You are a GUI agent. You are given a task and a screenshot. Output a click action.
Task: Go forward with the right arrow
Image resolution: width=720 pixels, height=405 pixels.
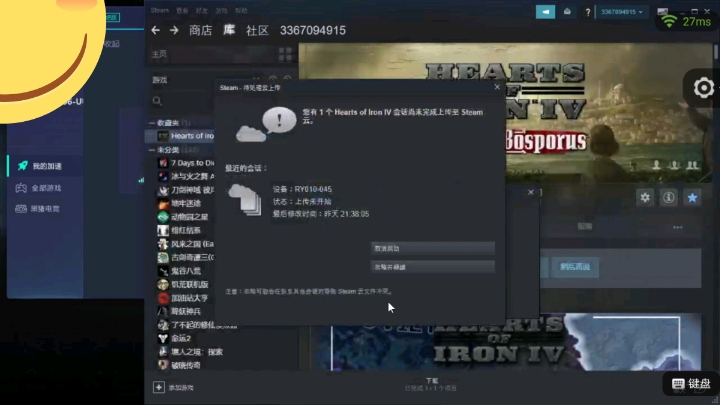point(174,30)
